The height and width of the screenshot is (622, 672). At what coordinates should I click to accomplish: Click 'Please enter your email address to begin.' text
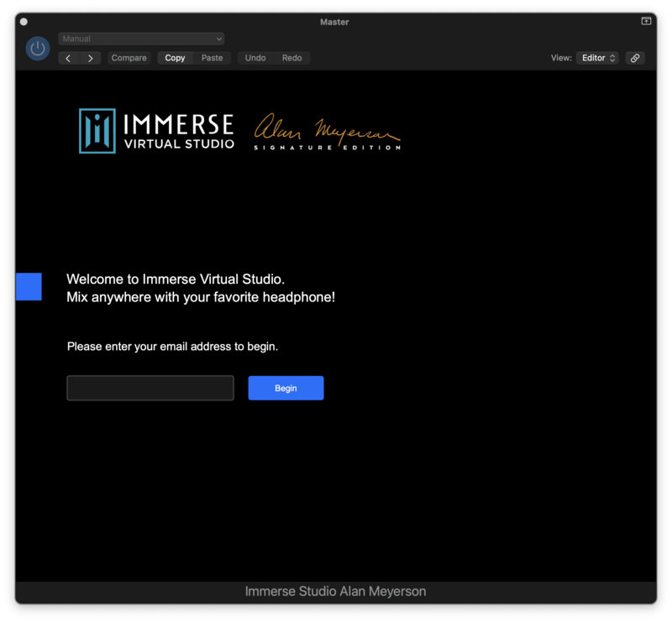[173, 346]
